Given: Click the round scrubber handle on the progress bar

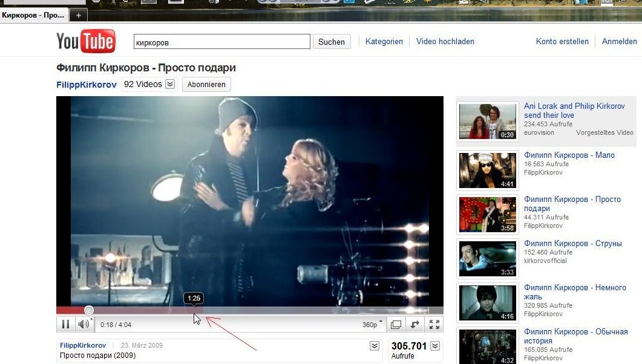Looking at the screenshot, I should point(89,310).
